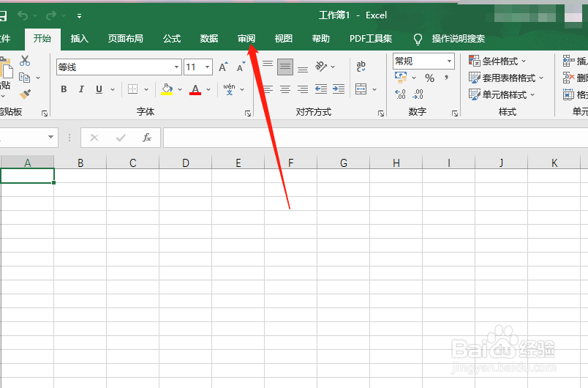The image size is (588, 388).
Task: Increase cell indent
Action: pyautogui.click(x=339, y=89)
